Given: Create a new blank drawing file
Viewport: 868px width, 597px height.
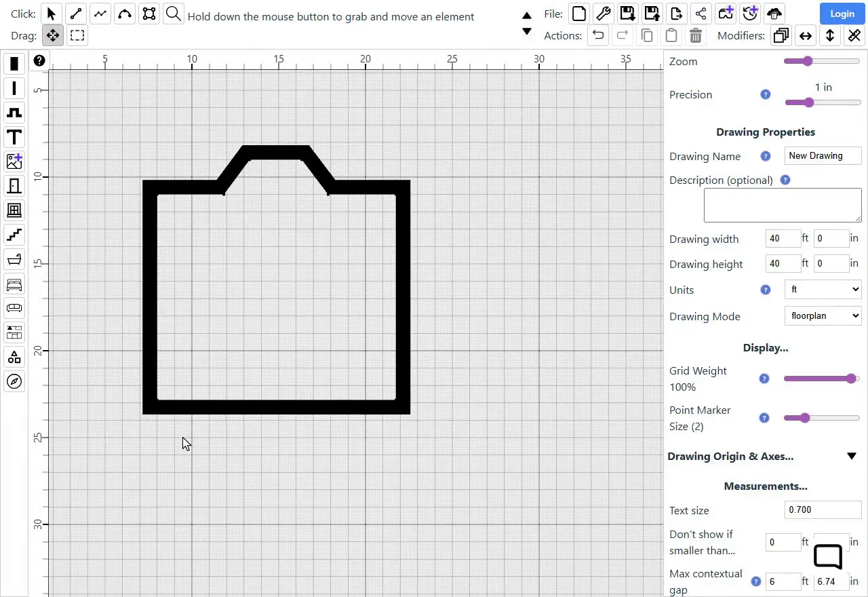Looking at the screenshot, I should click(x=578, y=14).
